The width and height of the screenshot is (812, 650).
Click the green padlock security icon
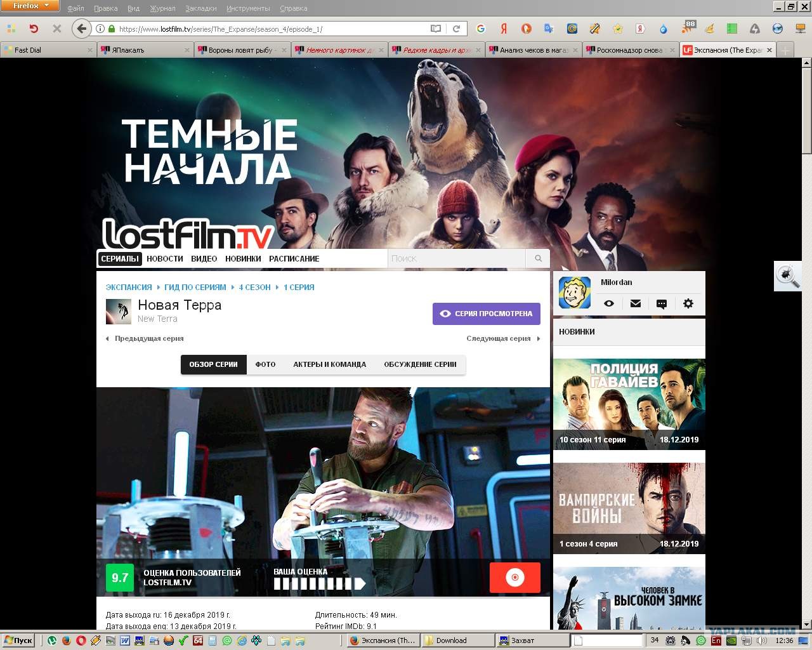tap(112, 29)
